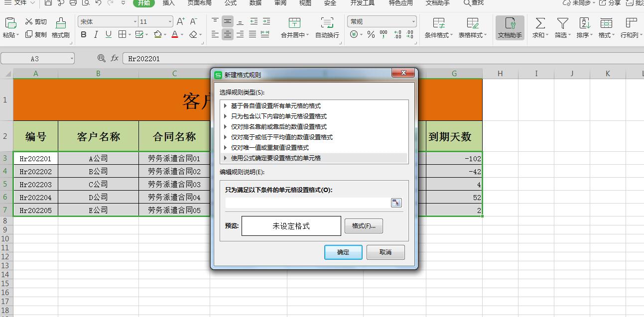This screenshot has width=644, height=317.
Task: Click the percent style icon
Action: pos(371,34)
